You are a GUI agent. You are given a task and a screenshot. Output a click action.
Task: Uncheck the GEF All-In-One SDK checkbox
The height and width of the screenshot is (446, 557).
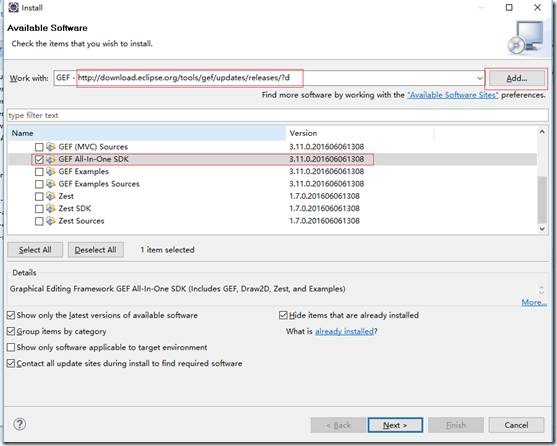click(39, 159)
